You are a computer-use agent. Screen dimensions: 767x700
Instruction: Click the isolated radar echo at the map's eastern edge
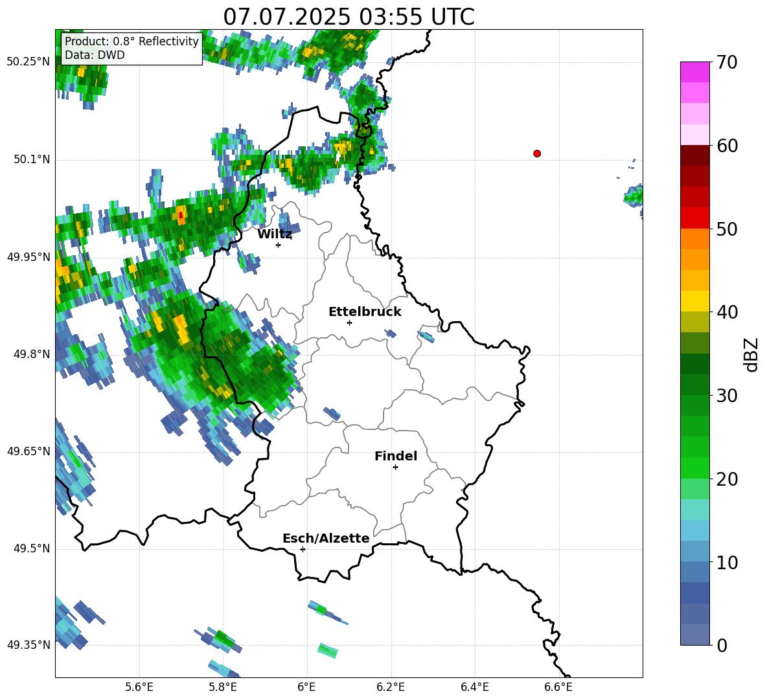coord(634,196)
